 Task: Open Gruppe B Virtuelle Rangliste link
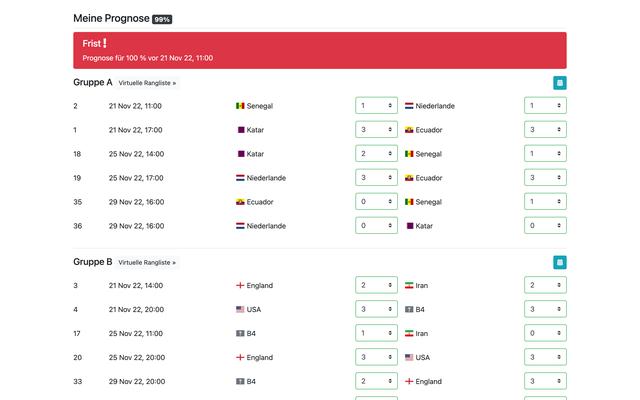tap(147, 263)
